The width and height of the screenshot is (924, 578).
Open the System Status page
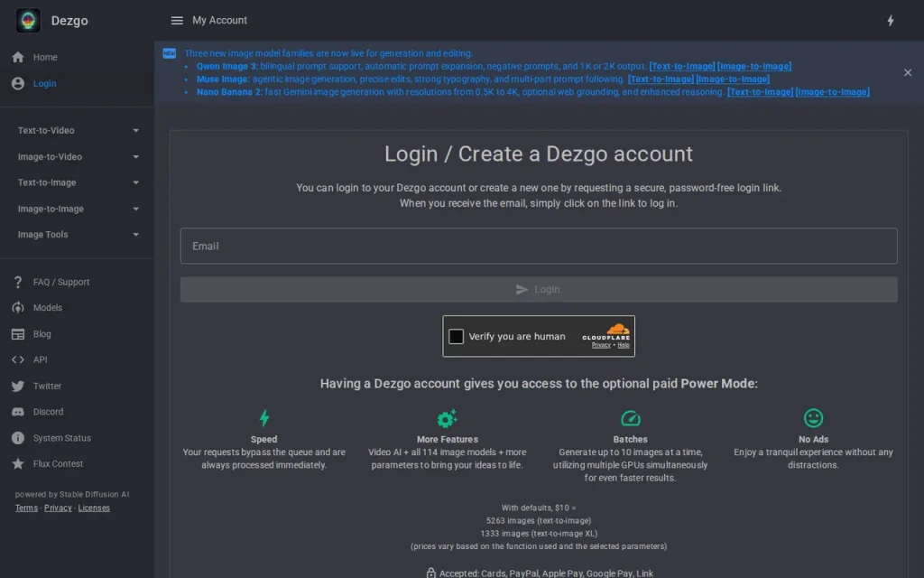point(78,438)
